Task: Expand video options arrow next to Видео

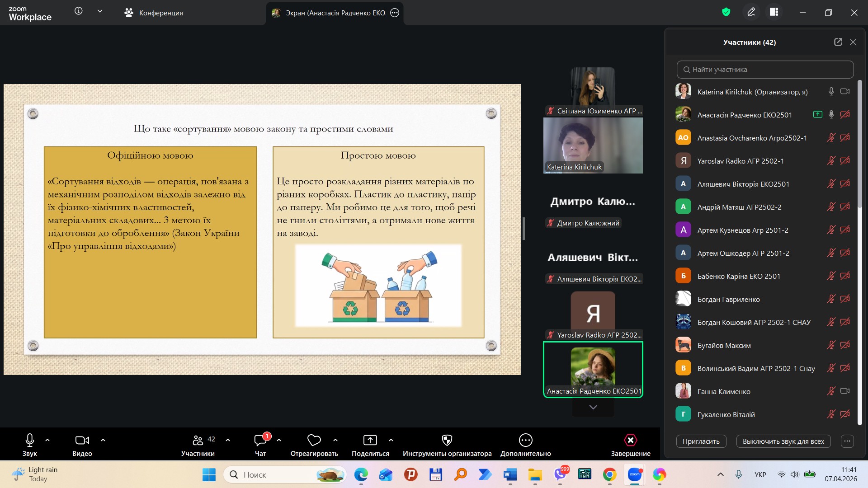Action: click(x=103, y=440)
